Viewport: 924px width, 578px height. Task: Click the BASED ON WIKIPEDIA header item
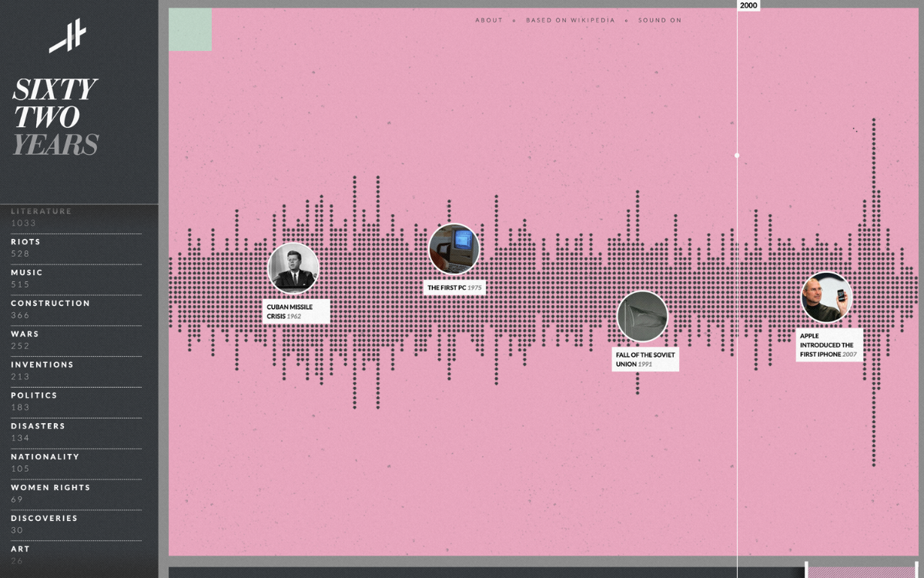pos(571,20)
